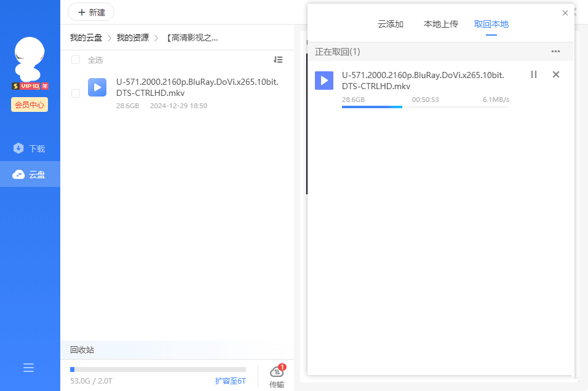Go to 我的云盘 breadcrumb
588x391 pixels.
click(x=86, y=38)
